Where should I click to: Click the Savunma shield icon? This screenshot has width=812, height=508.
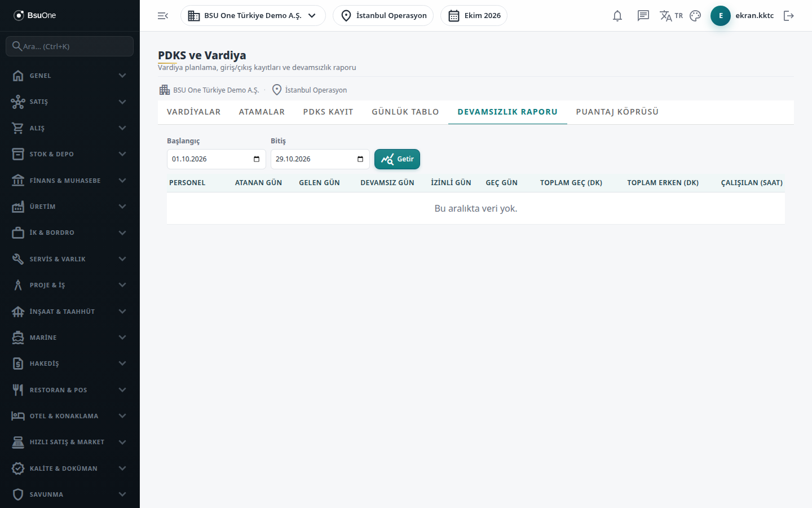18,494
